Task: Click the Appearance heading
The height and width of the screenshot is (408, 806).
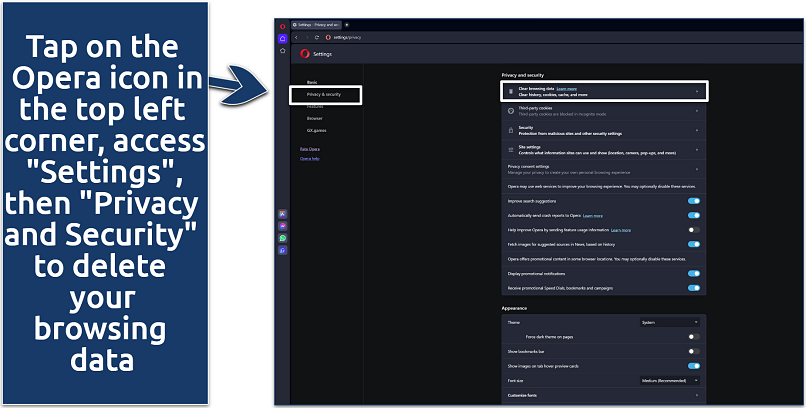Action: (514, 308)
